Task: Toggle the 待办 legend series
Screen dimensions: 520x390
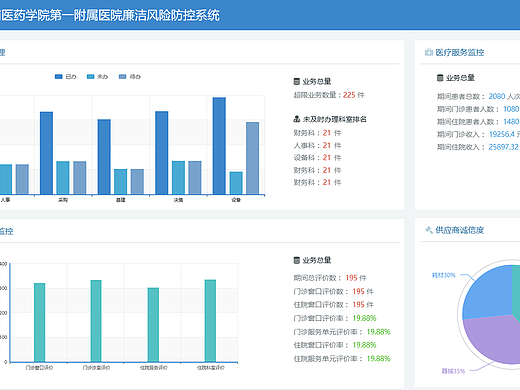Action: coord(130,77)
